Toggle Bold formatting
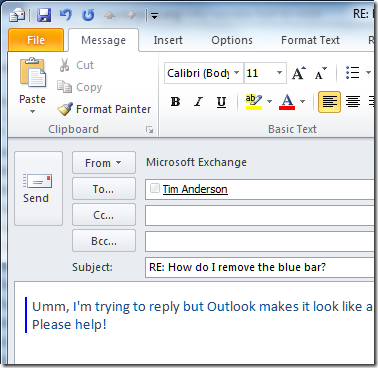The image size is (378, 368). [x=175, y=102]
